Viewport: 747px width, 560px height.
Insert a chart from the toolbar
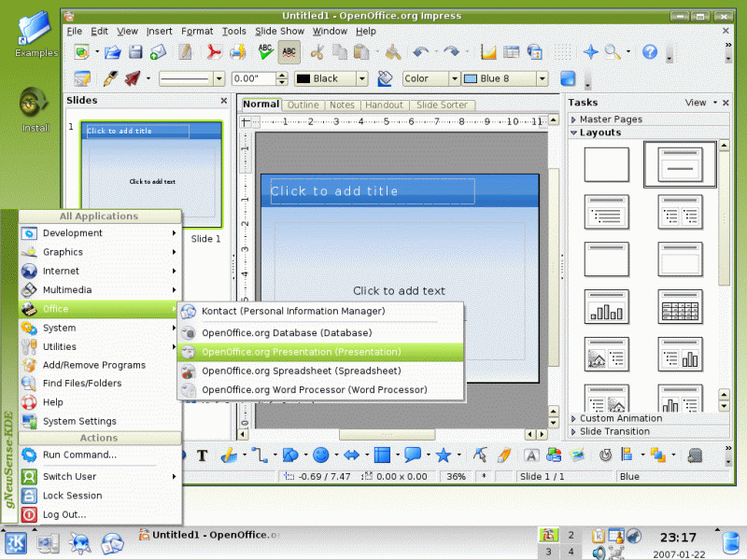point(488,52)
